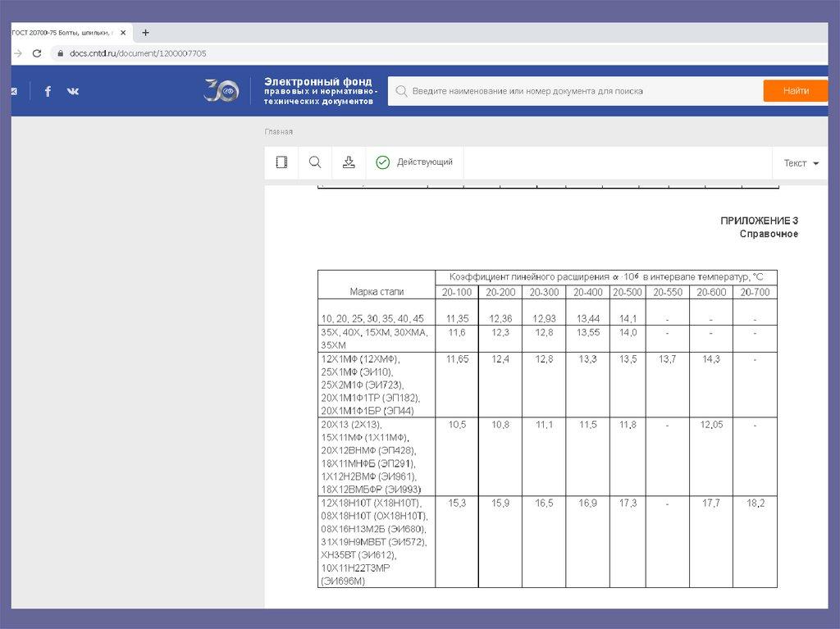The width and height of the screenshot is (840, 629).
Task: Click the download document icon
Action: click(x=349, y=162)
